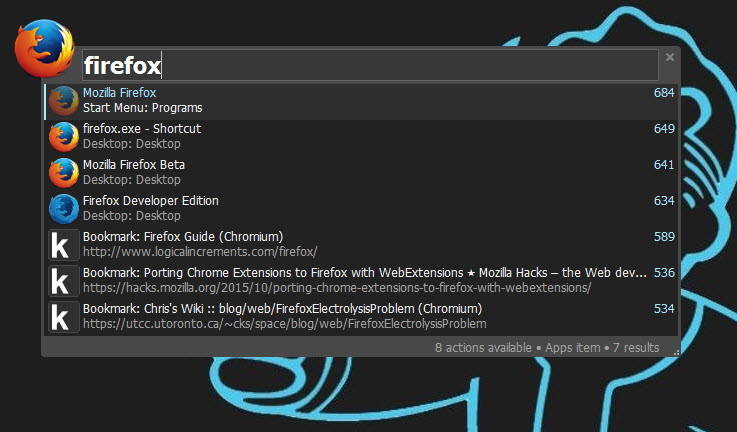
Task: Click "7 results" in status bar
Action: pos(636,348)
